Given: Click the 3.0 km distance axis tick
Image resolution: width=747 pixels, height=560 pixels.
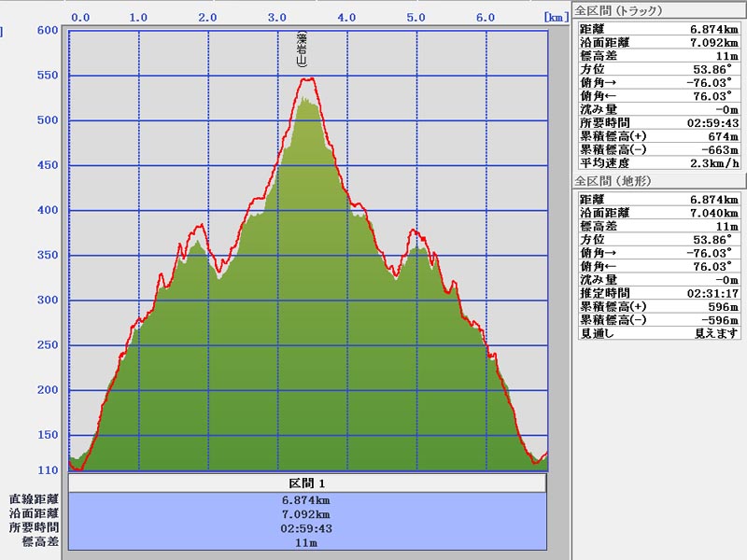Looking at the screenshot, I should click(276, 17).
